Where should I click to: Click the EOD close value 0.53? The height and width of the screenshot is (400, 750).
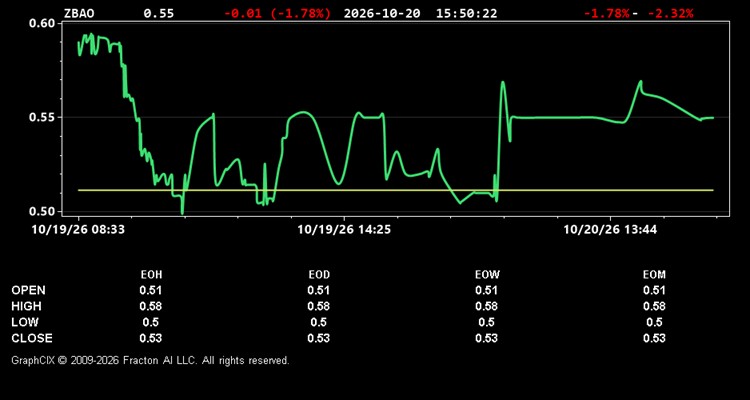[x=319, y=338]
